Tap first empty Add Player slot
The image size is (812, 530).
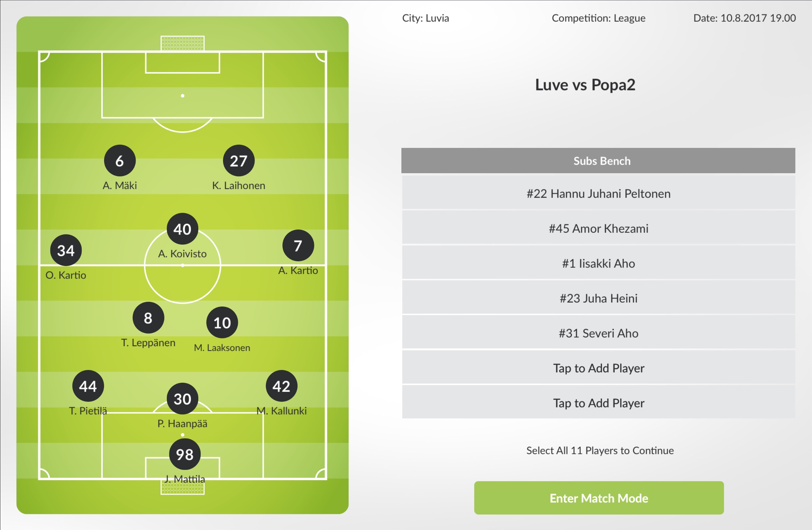[x=599, y=368]
